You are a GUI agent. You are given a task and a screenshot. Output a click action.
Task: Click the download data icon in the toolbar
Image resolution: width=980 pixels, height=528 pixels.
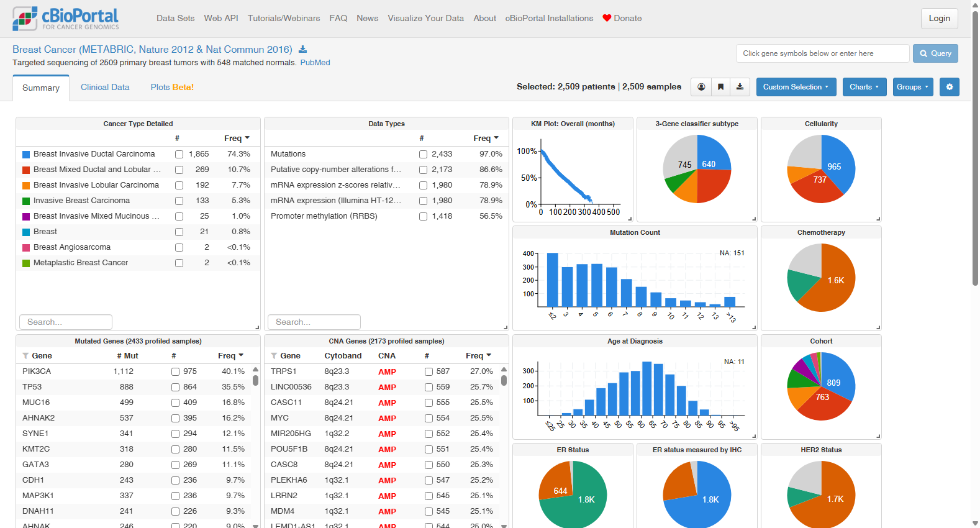[x=740, y=87]
